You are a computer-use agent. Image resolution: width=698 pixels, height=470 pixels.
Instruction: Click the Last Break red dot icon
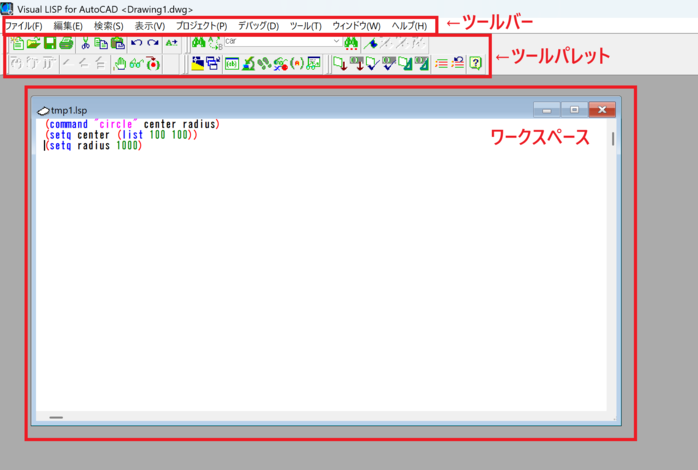pos(153,64)
